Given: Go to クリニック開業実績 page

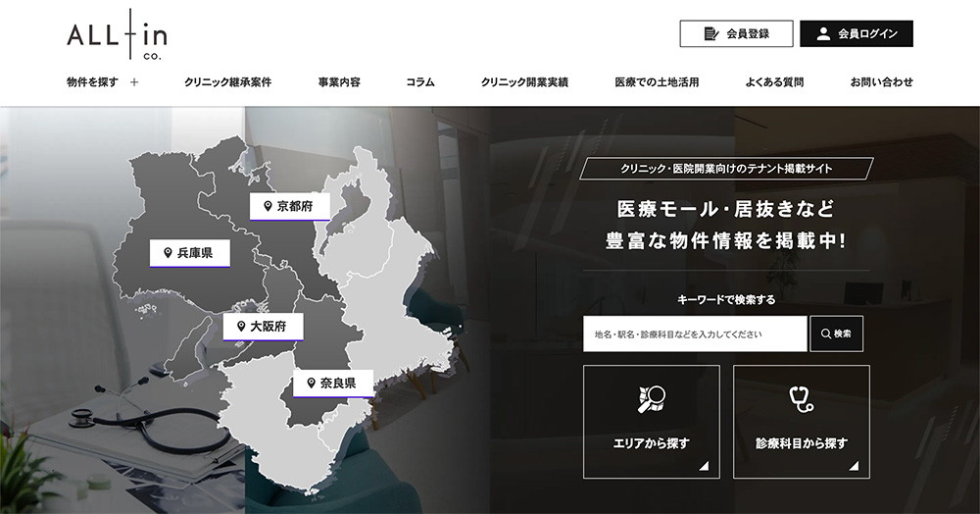Looking at the screenshot, I should (524, 82).
